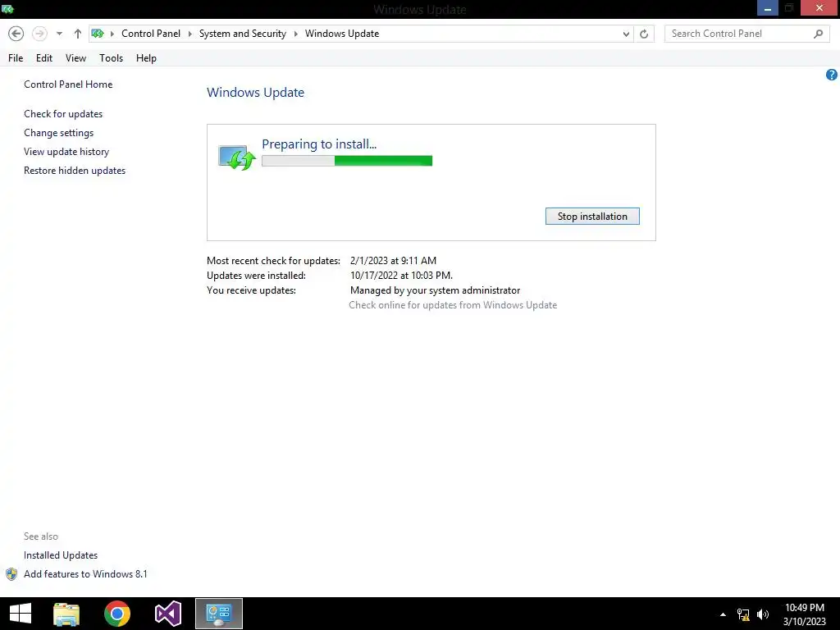Click shield icon beside Add features
Image resolution: width=840 pixels, height=630 pixels.
pyautogui.click(x=11, y=574)
